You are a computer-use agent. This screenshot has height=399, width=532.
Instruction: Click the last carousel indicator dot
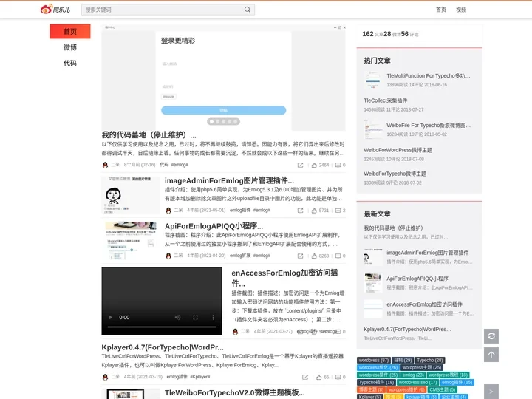coord(235,121)
